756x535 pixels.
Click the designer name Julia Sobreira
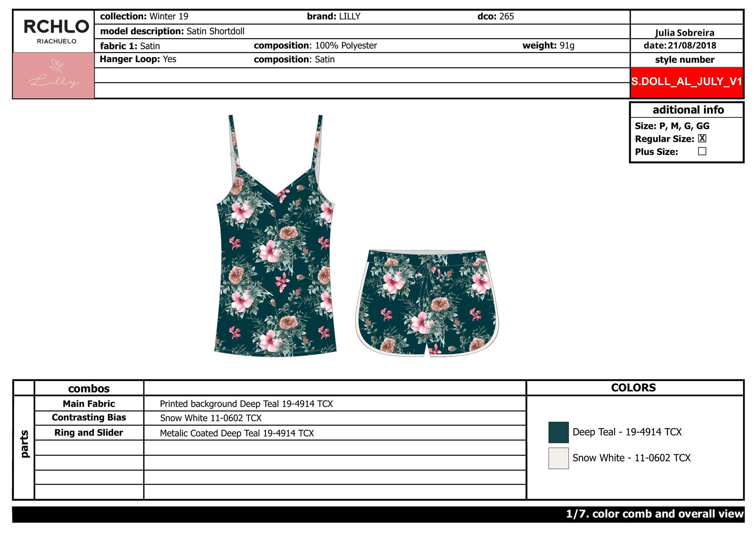[684, 33]
